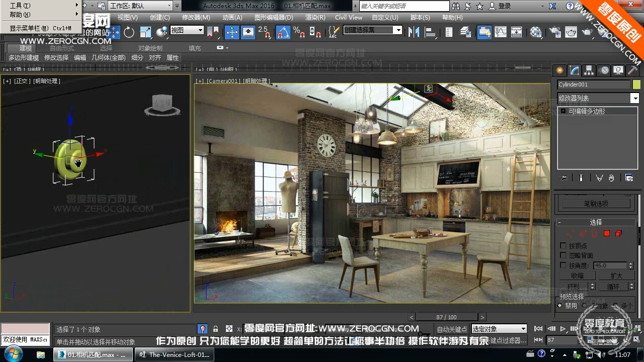The width and height of the screenshot is (644, 362).
Task: Open the 视图(V) menu
Action: point(127,18)
